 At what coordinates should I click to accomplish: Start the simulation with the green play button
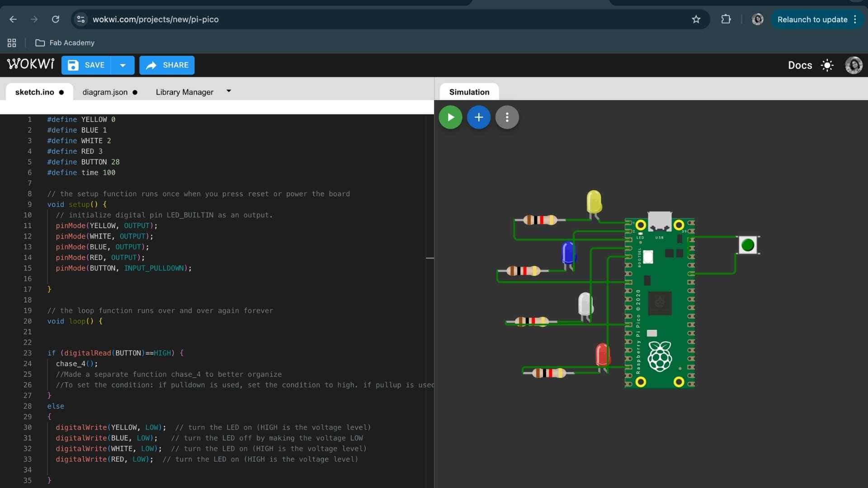450,117
